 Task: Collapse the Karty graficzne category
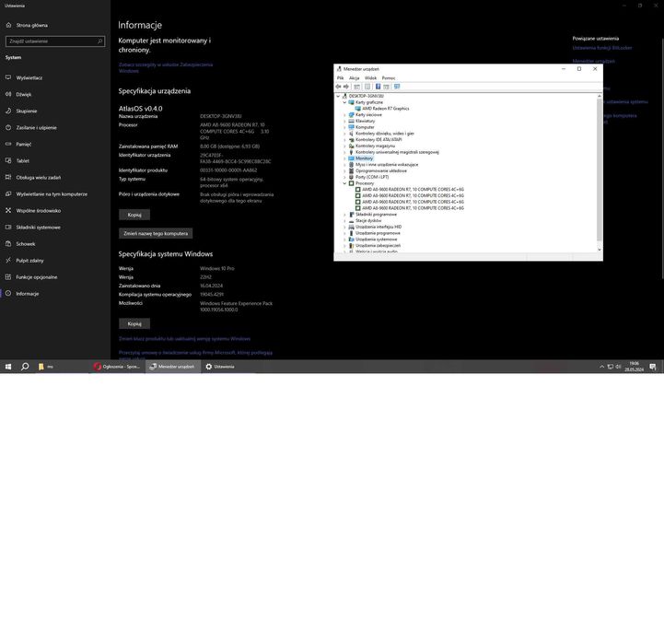[344, 102]
